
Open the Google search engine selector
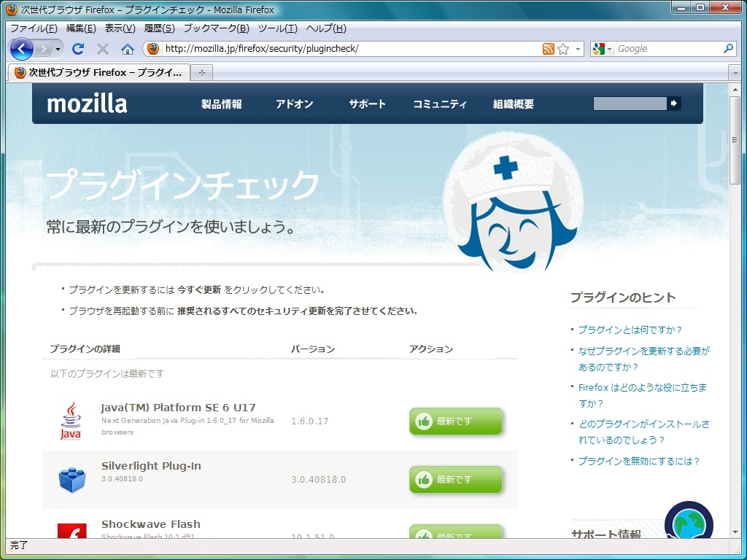click(x=602, y=49)
